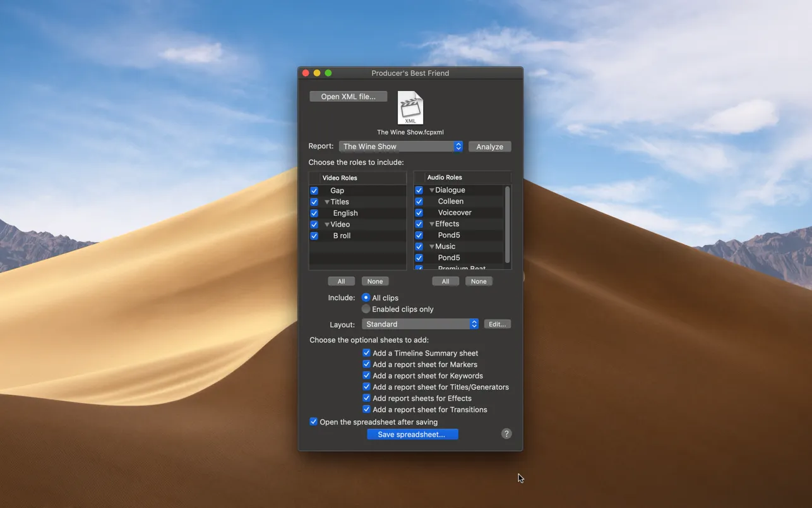This screenshot has height=508, width=812.
Task: Toggle "Open the spreadsheet after saving"
Action: pyautogui.click(x=313, y=421)
